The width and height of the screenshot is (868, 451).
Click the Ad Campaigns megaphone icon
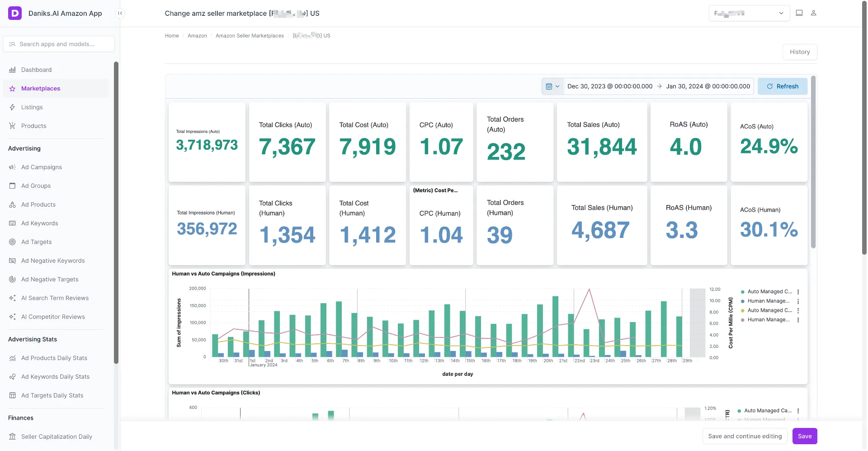12,167
